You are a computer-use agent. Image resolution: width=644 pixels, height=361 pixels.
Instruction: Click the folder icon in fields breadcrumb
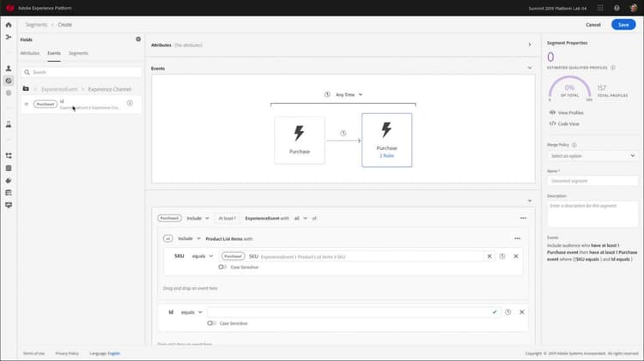pos(26,88)
